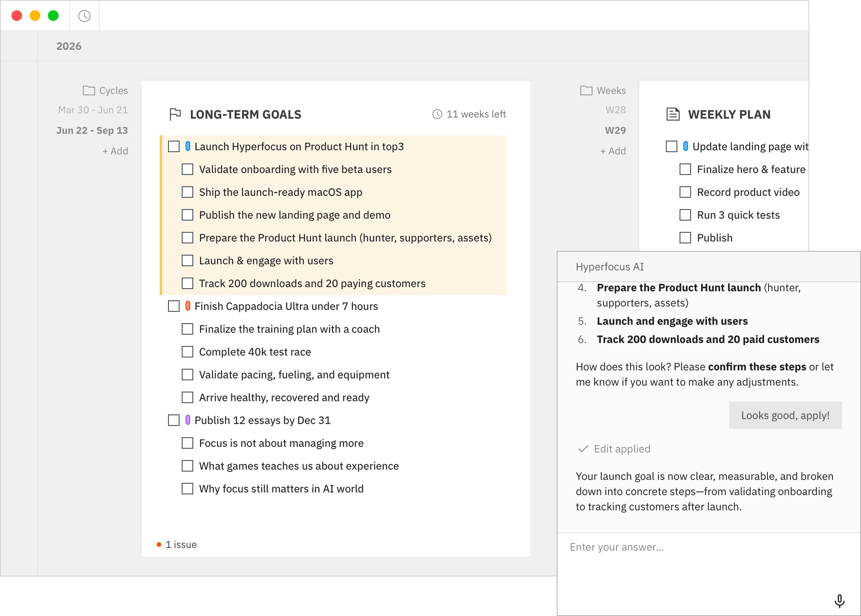Click the Edit applied checkmark icon

tap(583, 449)
